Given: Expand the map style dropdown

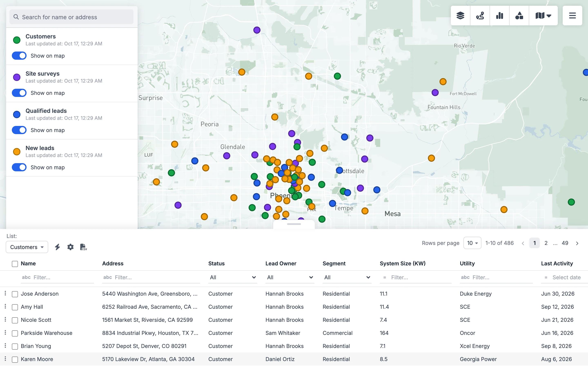Looking at the screenshot, I should [x=543, y=16].
